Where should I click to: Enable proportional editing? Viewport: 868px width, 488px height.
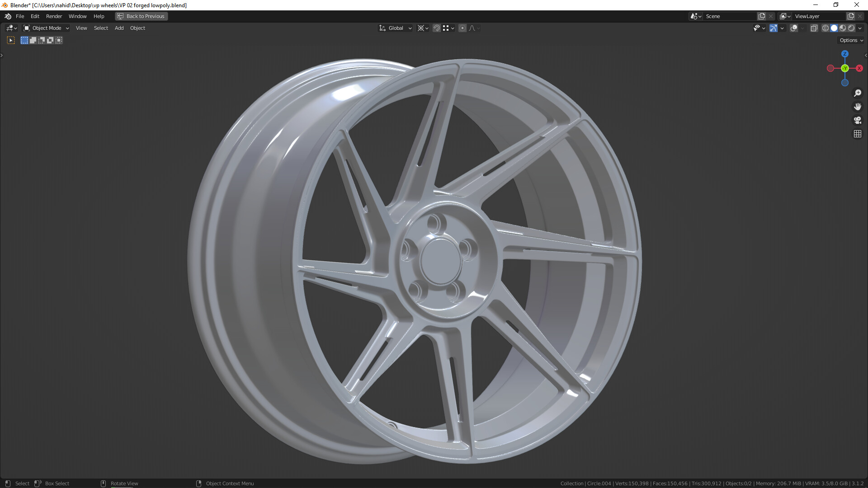462,28
